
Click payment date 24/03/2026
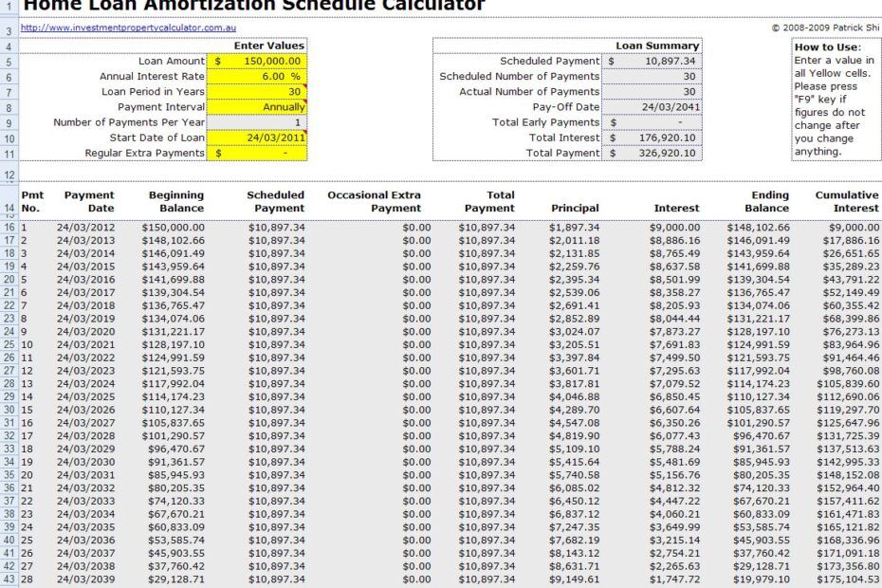tap(85, 410)
